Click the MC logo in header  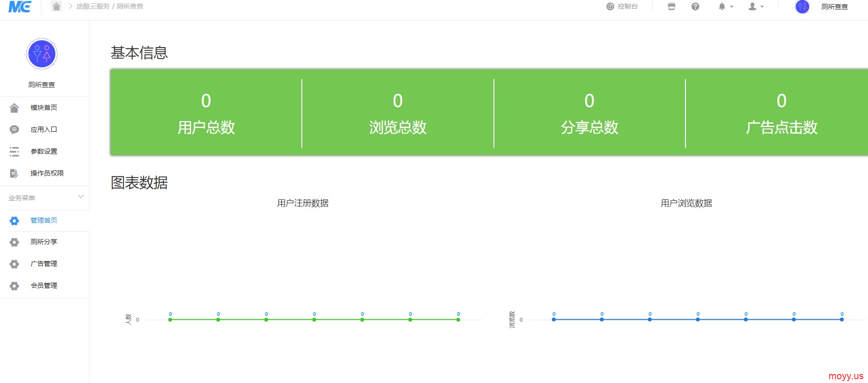point(20,7)
